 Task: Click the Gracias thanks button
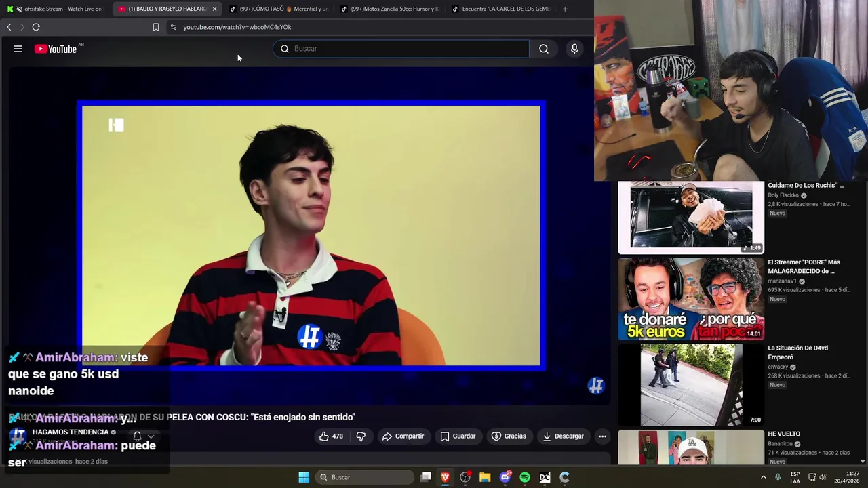pos(509,436)
